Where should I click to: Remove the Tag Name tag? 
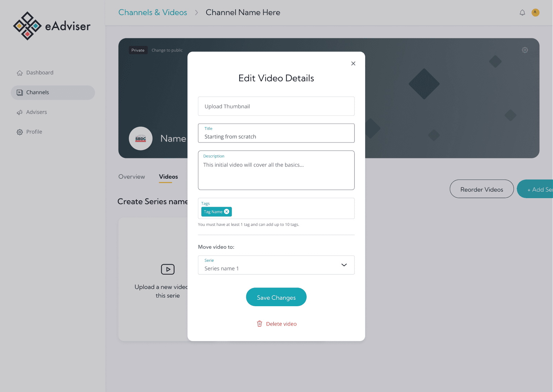[227, 211]
